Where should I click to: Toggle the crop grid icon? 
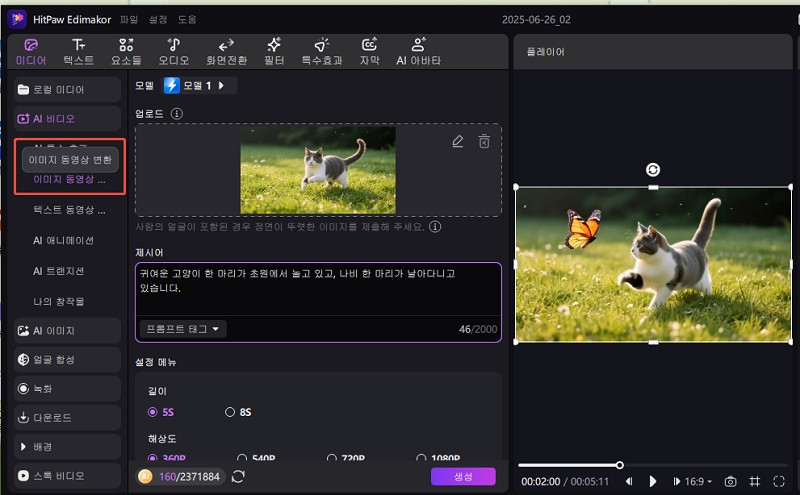(755, 481)
